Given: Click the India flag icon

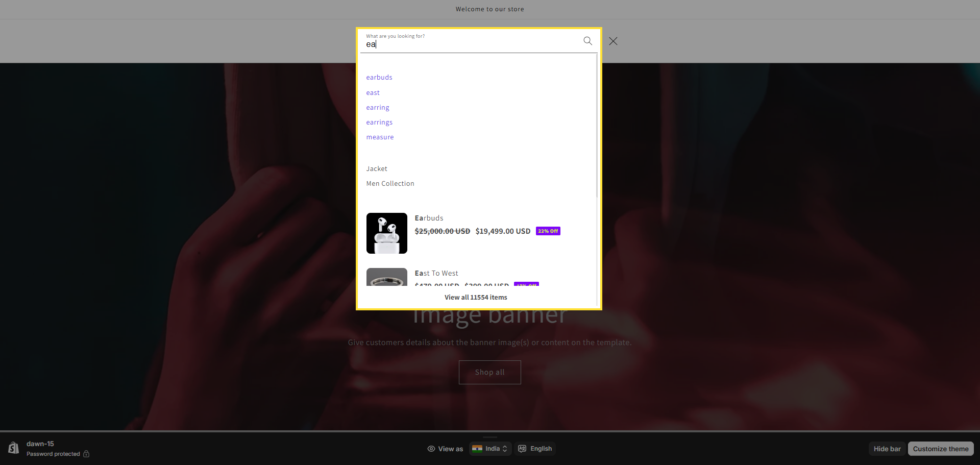Looking at the screenshot, I should [477, 449].
